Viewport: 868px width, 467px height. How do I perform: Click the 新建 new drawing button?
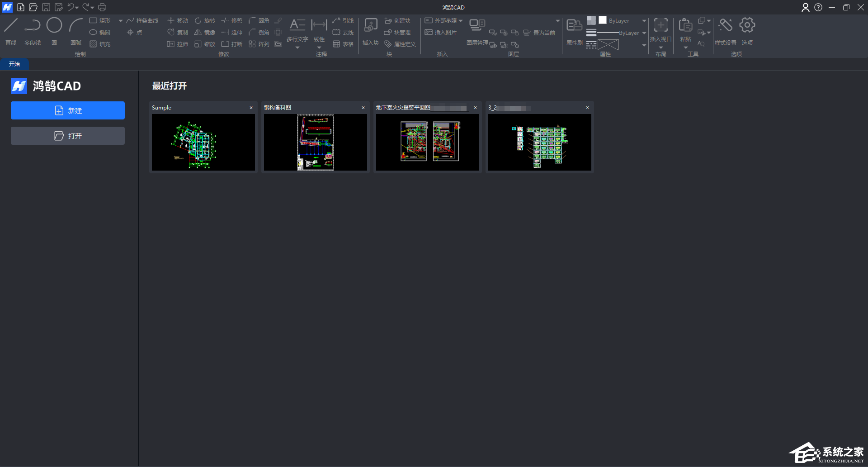(x=68, y=110)
